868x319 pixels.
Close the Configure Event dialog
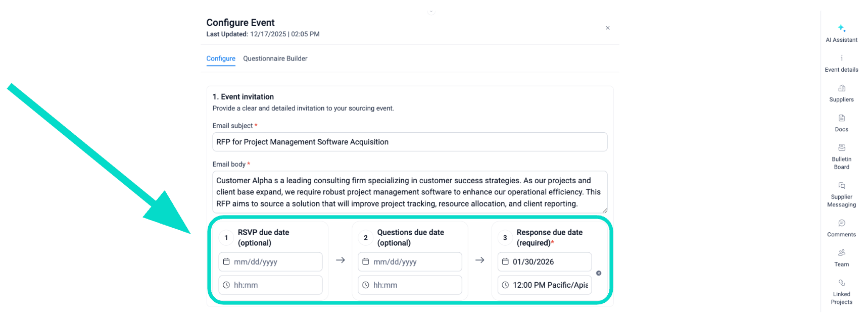(x=607, y=28)
